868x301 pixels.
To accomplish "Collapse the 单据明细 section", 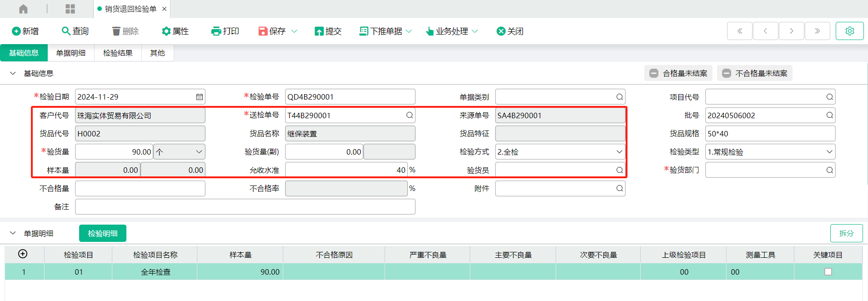I will pyautogui.click(x=13, y=233).
